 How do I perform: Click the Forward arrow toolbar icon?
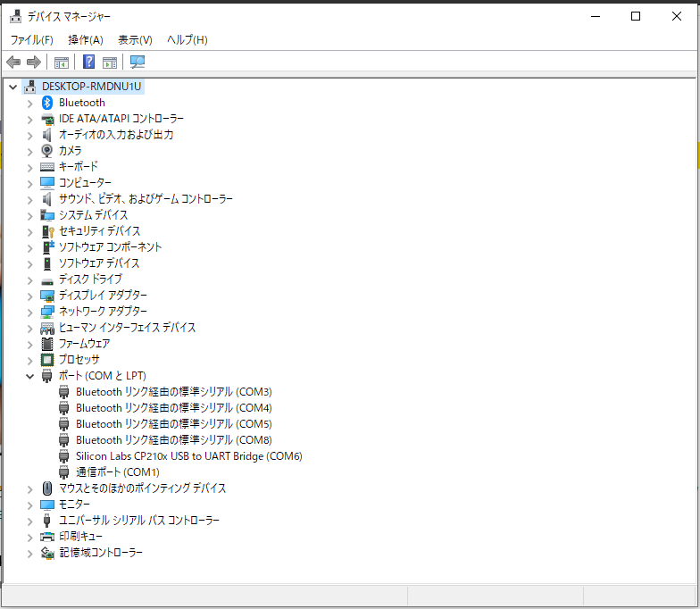tap(34, 63)
